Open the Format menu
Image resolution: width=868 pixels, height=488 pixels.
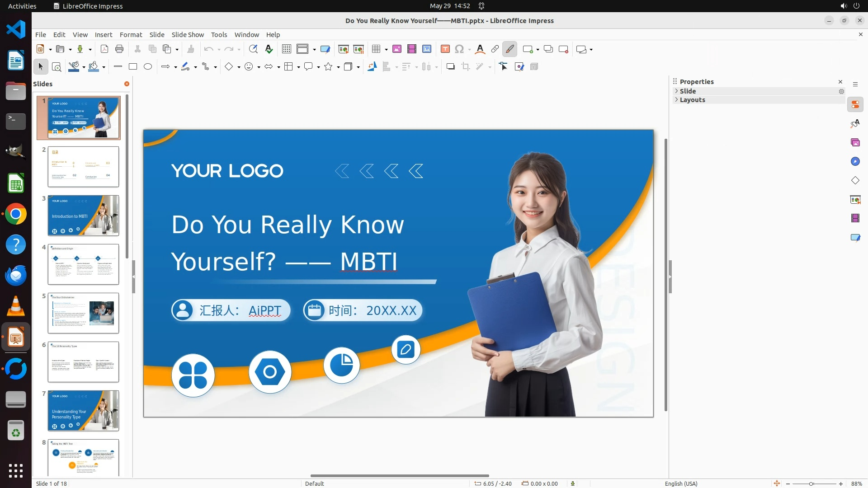click(x=131, y=35)
